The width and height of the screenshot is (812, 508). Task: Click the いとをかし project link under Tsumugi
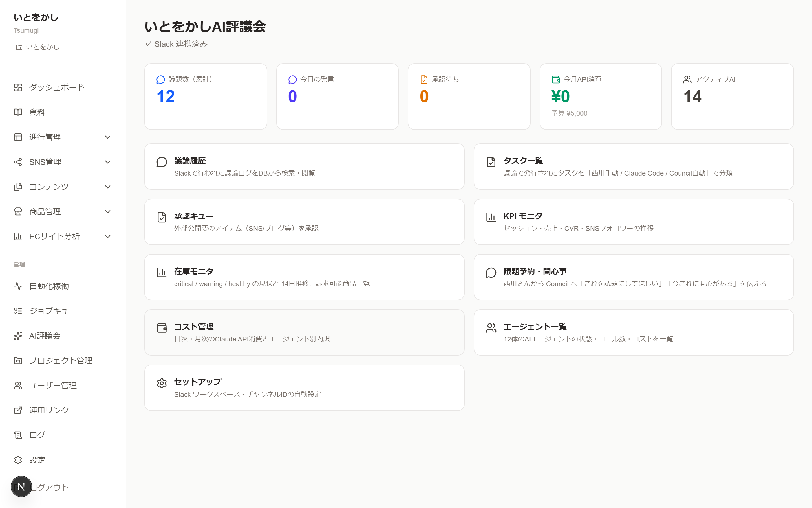(x=43, y=47)
